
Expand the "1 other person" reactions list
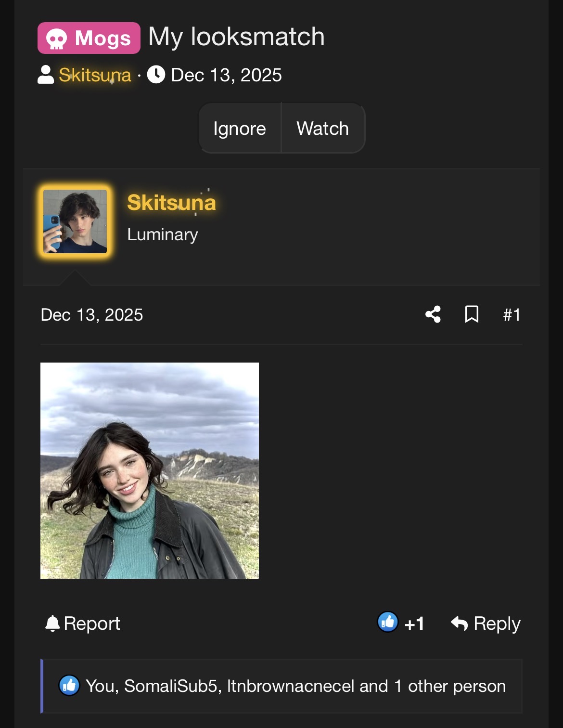pyautogui.click(x=449, y=686)
